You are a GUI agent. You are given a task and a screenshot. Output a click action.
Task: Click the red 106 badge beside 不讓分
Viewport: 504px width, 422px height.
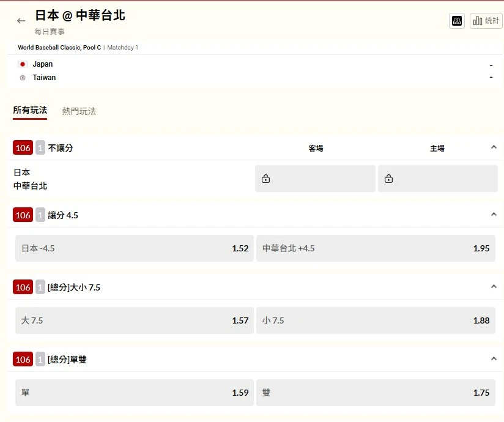[x=23, y=147]
